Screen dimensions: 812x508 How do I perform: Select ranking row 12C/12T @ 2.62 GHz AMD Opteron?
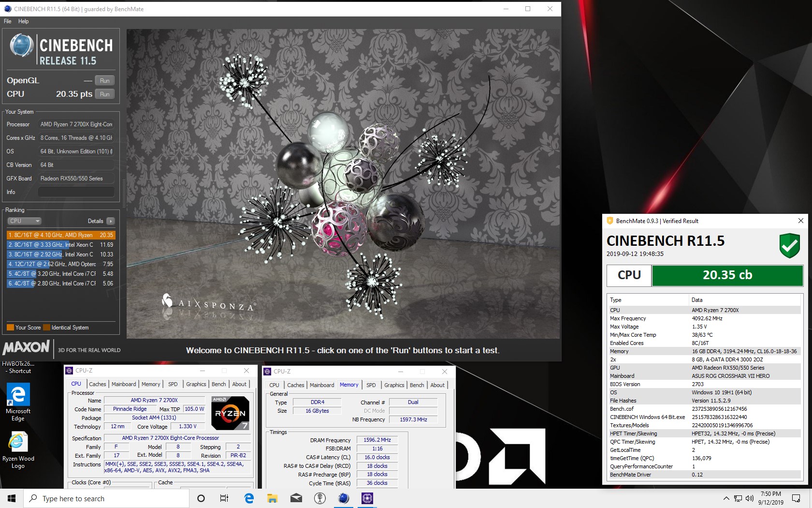click(x=61, y=264)
